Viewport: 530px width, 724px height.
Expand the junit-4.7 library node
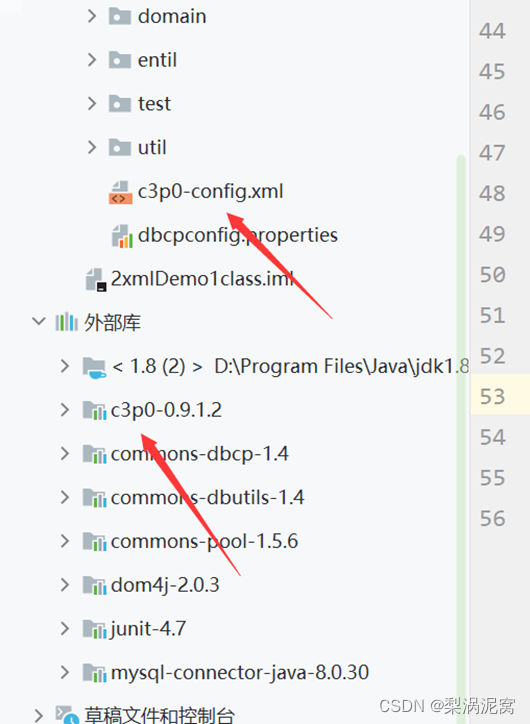[x=65, y=629]
